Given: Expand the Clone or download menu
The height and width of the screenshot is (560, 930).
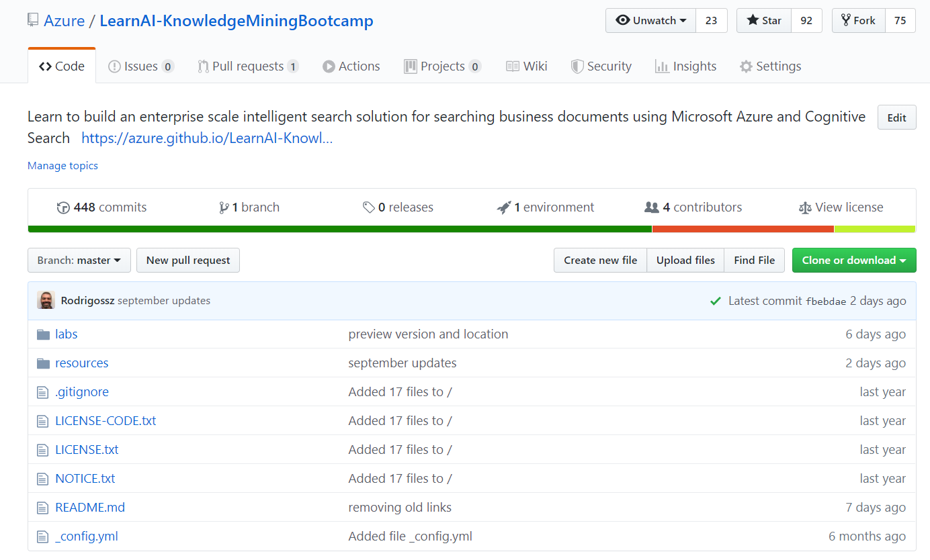Looking at the screenshot, I should point(854,261).
